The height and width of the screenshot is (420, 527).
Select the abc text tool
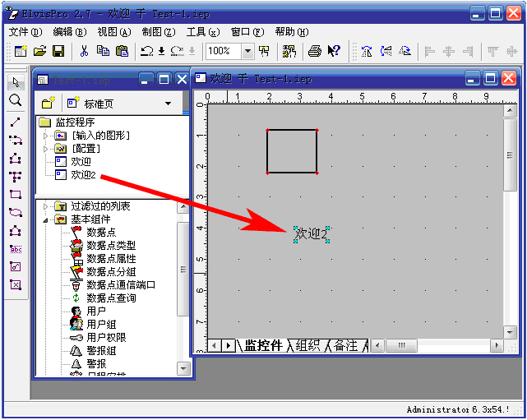[15, 249]
